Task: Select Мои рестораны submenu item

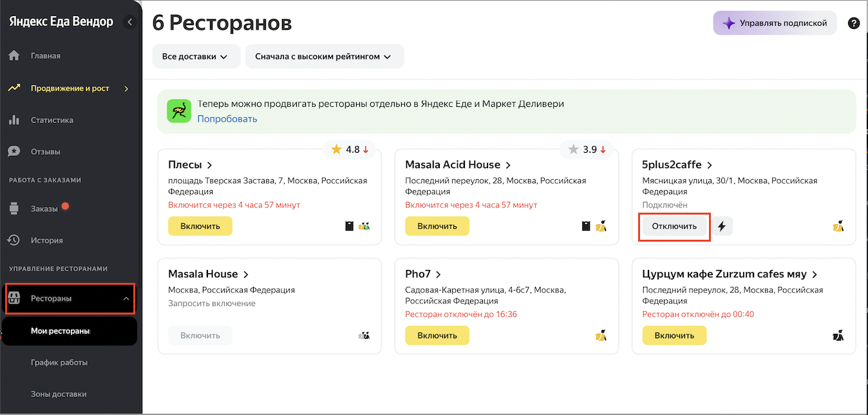Action: click(70, 331)
